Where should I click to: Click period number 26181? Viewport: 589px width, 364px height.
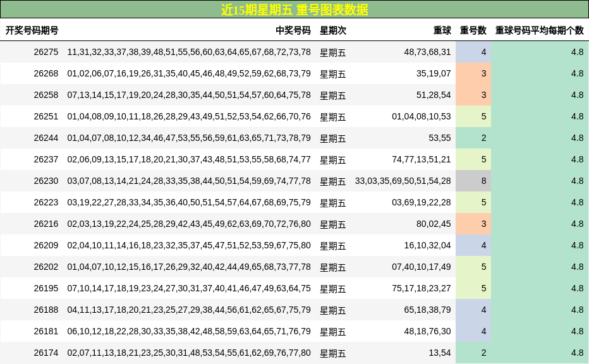point(46,331)
